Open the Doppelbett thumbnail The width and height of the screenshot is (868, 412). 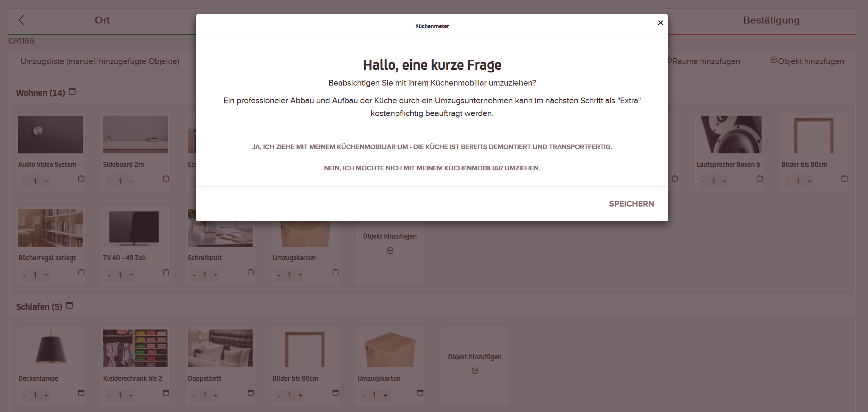220,348
